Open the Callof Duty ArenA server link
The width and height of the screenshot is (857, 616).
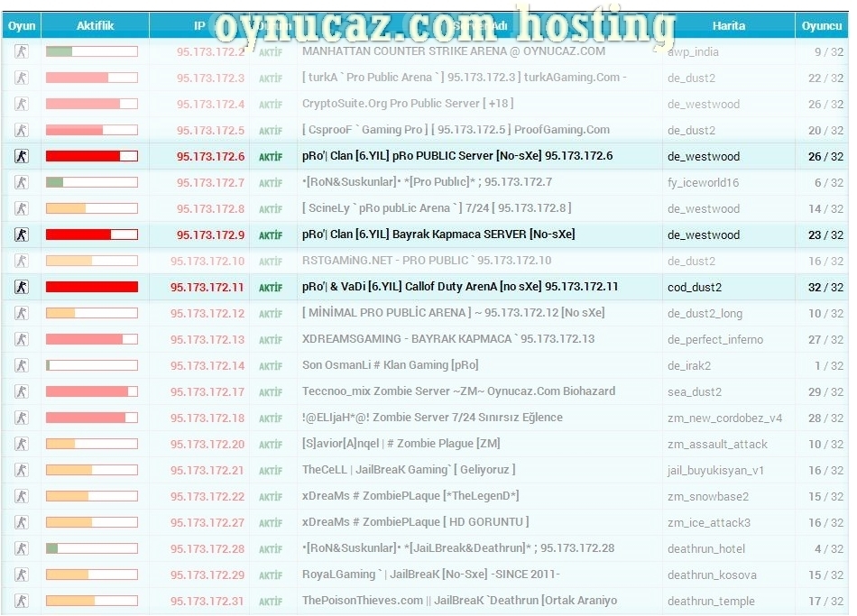click(x=460, y=287)
